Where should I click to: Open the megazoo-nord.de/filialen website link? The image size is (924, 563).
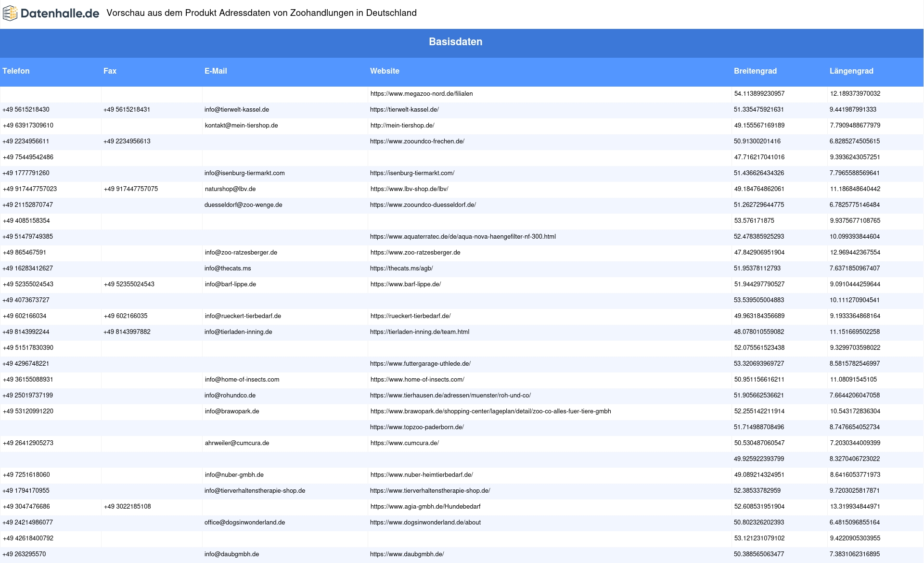tap(422, 94)
